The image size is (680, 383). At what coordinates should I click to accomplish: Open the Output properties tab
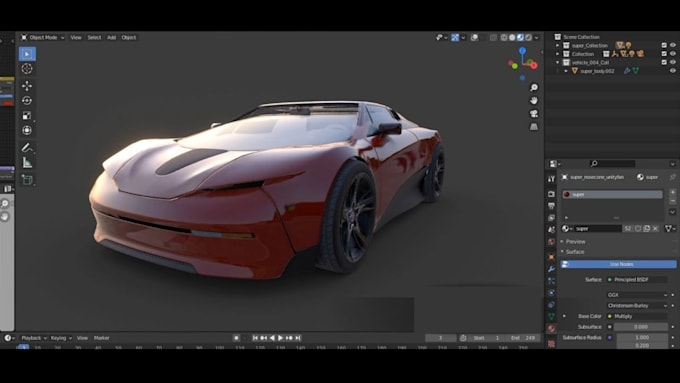(551, 206)
